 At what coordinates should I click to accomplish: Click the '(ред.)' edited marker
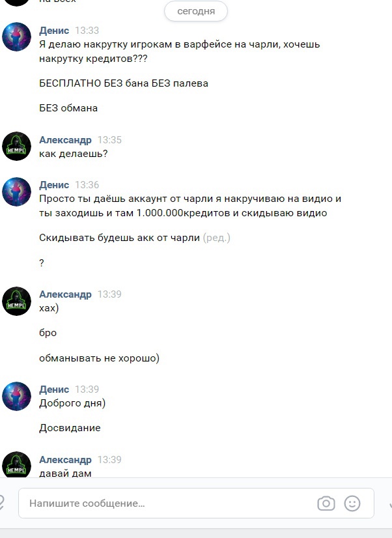tap(216, 238)
